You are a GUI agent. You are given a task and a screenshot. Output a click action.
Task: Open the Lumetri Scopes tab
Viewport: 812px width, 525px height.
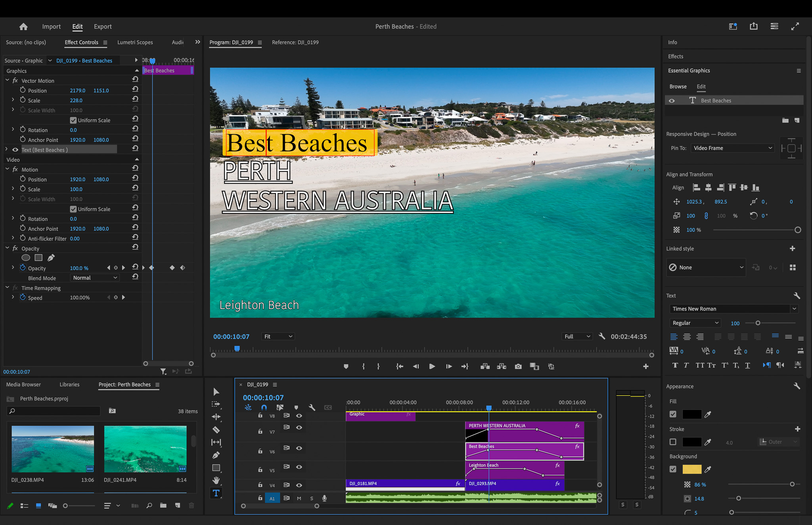135,42
